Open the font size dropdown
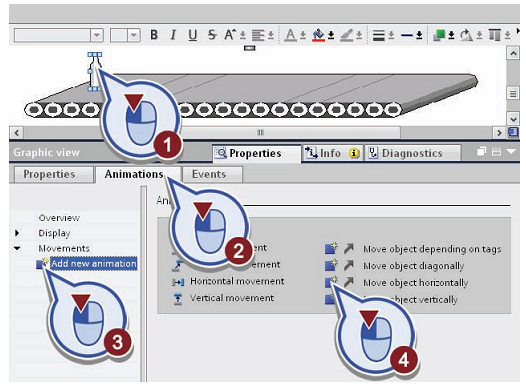Viewport: 526px width, 388px height. tap(134, 35)
